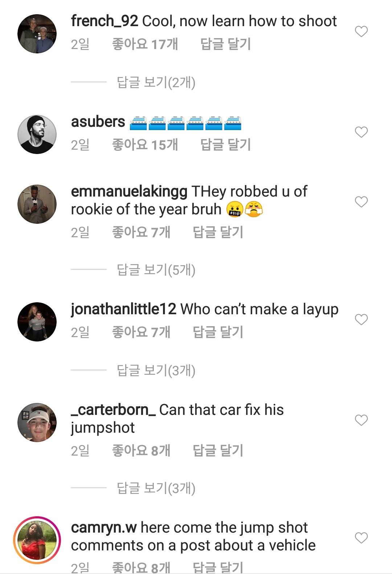Screen dimensions: 392x574
Task: Tap heart next to jonathanlittle12's layup comment
Action: tap(361, 320)
